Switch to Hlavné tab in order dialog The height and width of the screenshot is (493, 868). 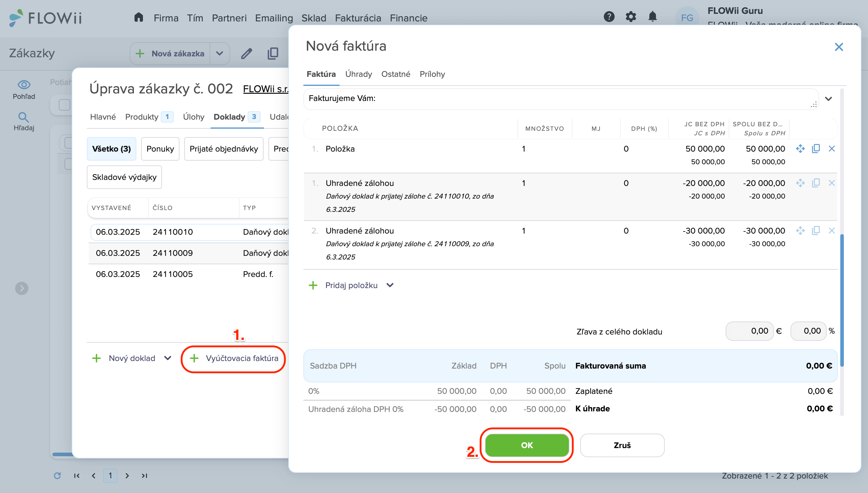point(103,117)
